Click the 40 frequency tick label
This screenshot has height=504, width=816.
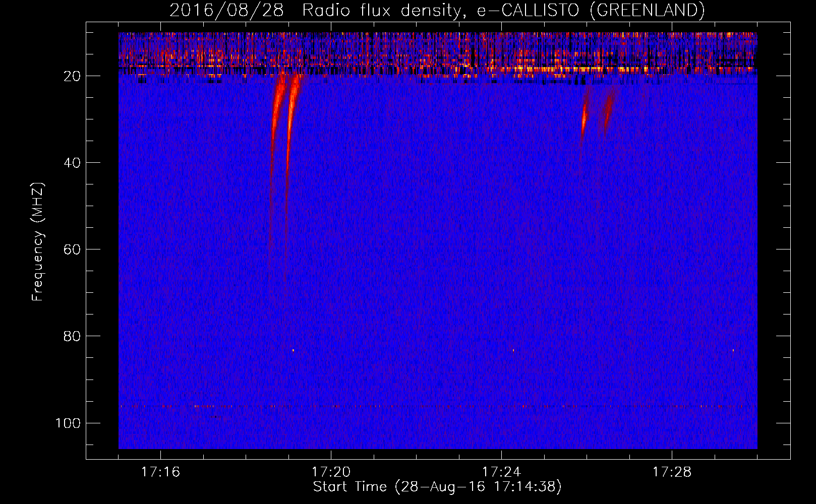click(72, 163)
